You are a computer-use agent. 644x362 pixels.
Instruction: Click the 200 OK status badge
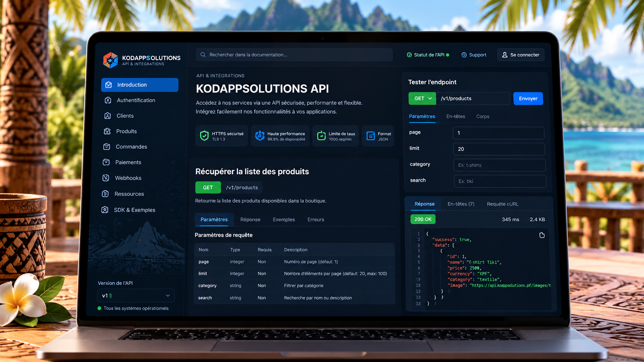[x=423, y=219]
